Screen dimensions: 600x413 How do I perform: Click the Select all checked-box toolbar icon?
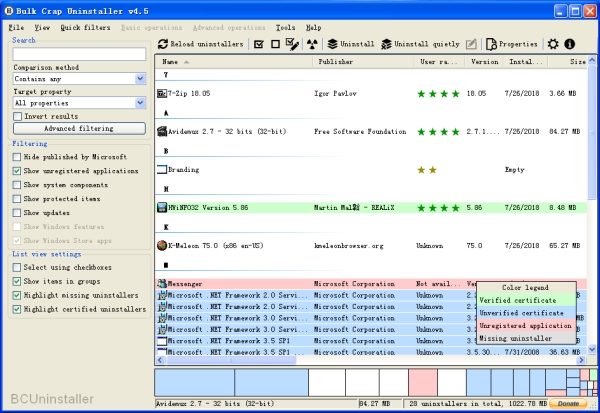pos(259,44)
